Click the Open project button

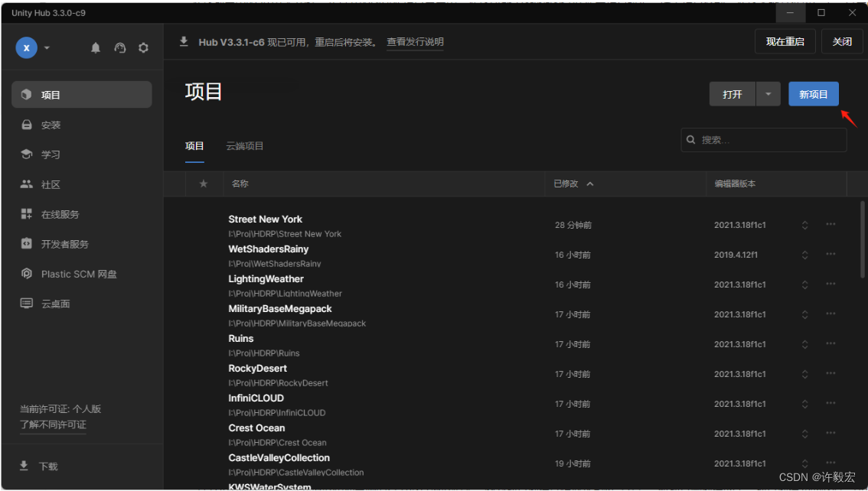tap(733, 94)
